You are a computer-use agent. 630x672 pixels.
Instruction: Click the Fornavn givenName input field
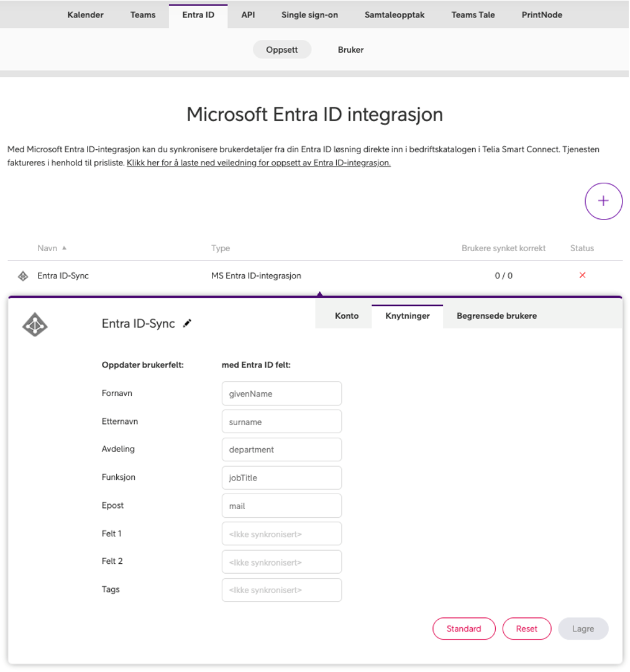281,394
